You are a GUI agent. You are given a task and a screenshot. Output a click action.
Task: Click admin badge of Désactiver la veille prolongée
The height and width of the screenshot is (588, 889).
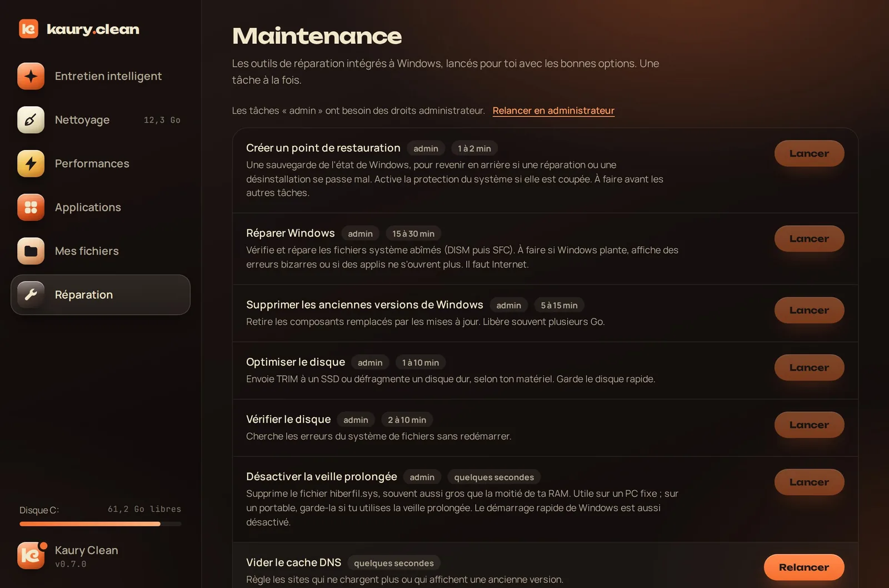click(x=422, y=477)
